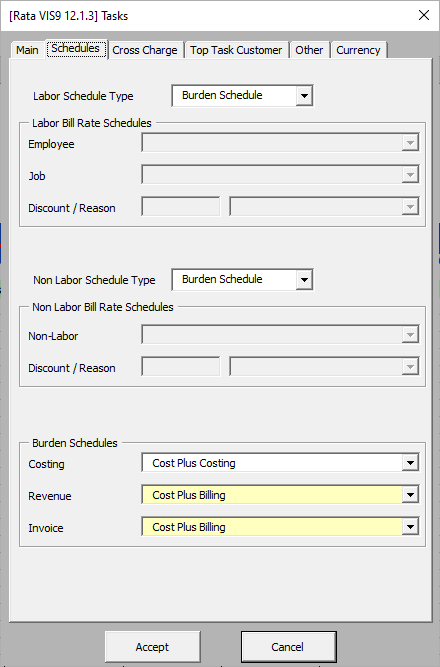Expand the Labor Schedule Type dropdown arrow
Image resolution: width=440 pixels, height=667 pixels.
[x=304, y=96]
